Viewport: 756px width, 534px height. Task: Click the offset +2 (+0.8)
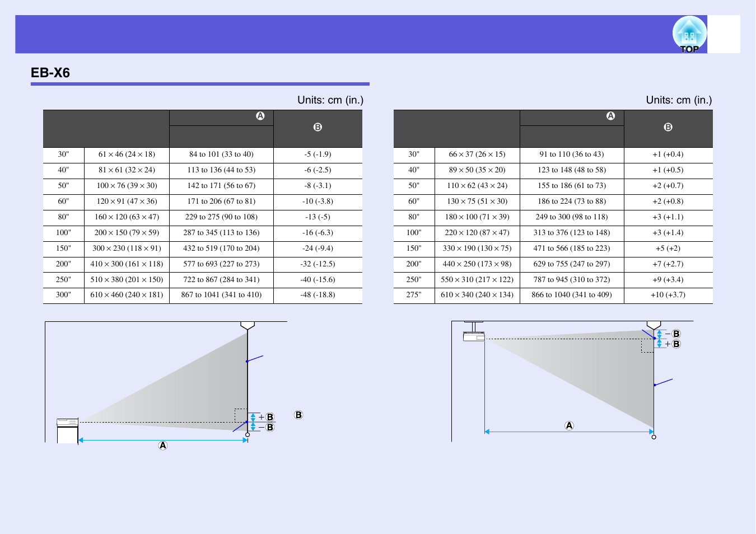pos(668,202)
